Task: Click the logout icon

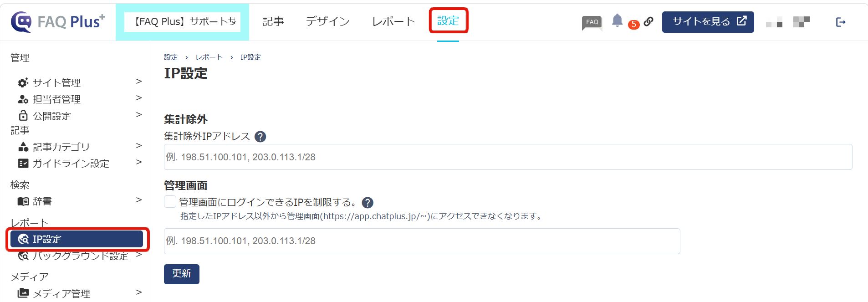Action: 841,22
